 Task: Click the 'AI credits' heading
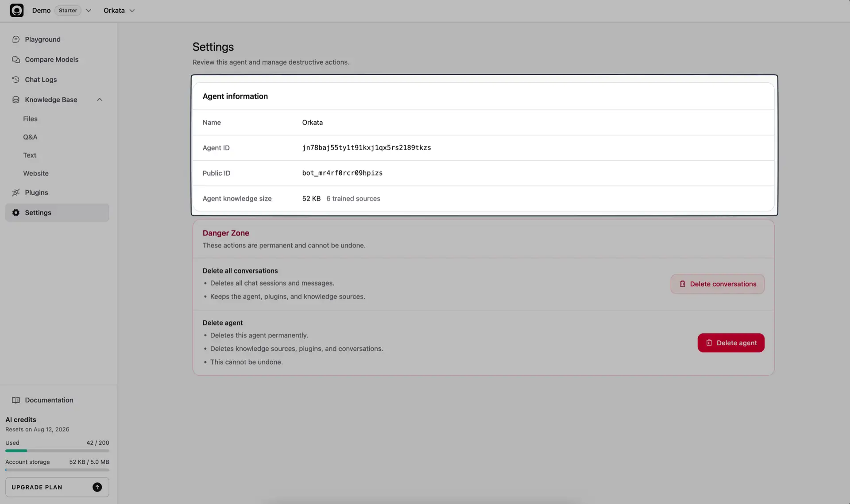(21, 419)
